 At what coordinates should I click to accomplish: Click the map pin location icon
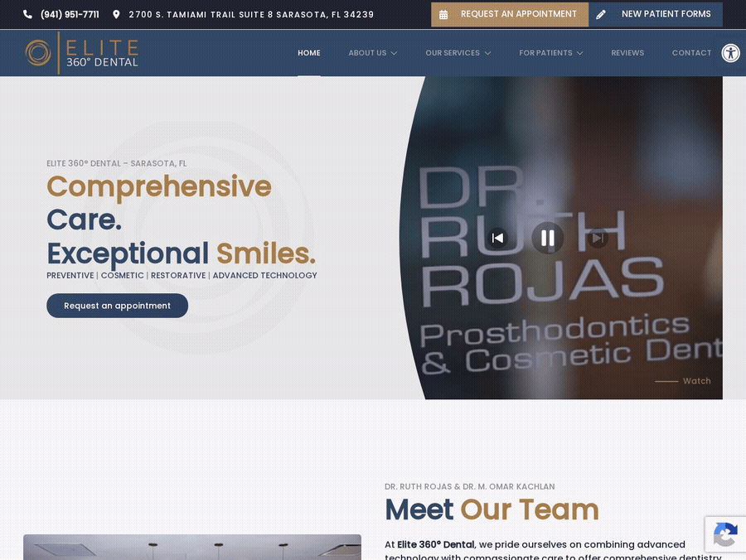(x=116, y=15)
